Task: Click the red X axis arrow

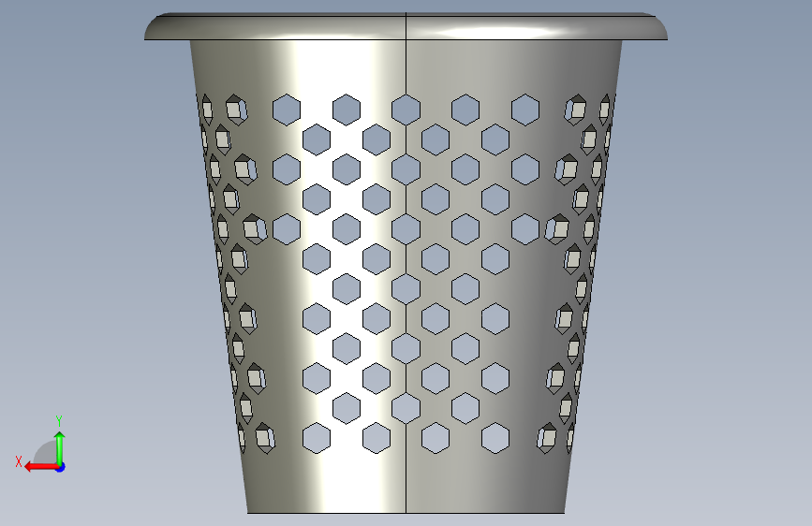Action: (40, 467)
